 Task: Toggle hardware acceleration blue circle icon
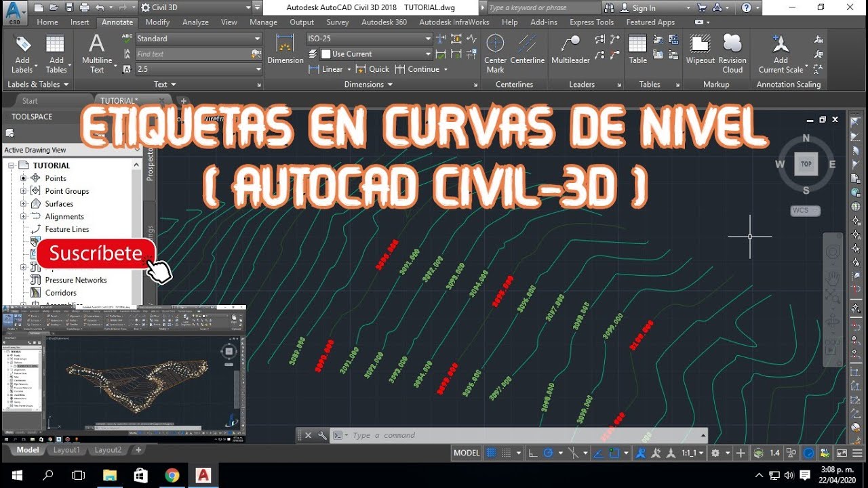(x=809, y=453)
